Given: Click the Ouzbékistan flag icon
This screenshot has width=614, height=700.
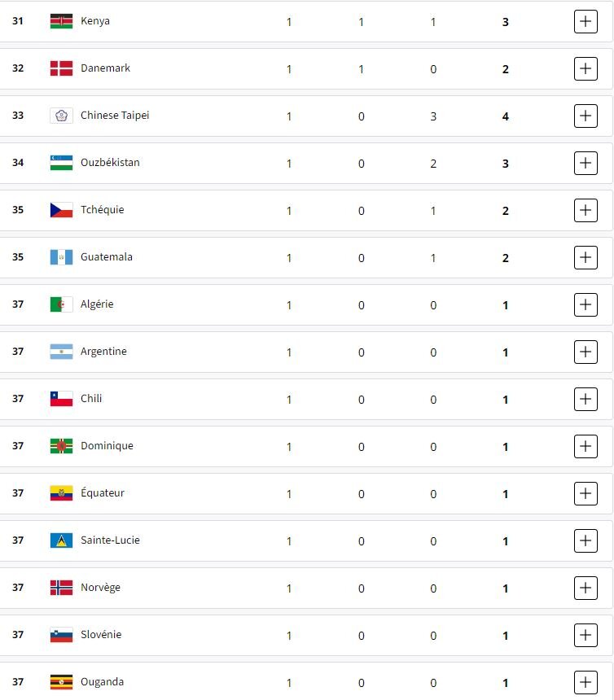Looking at the screenshot, I should pos(61,163).
